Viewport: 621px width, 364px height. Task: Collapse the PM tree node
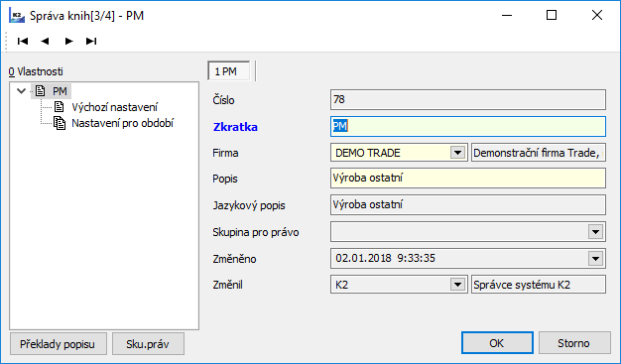click(22, 91)
